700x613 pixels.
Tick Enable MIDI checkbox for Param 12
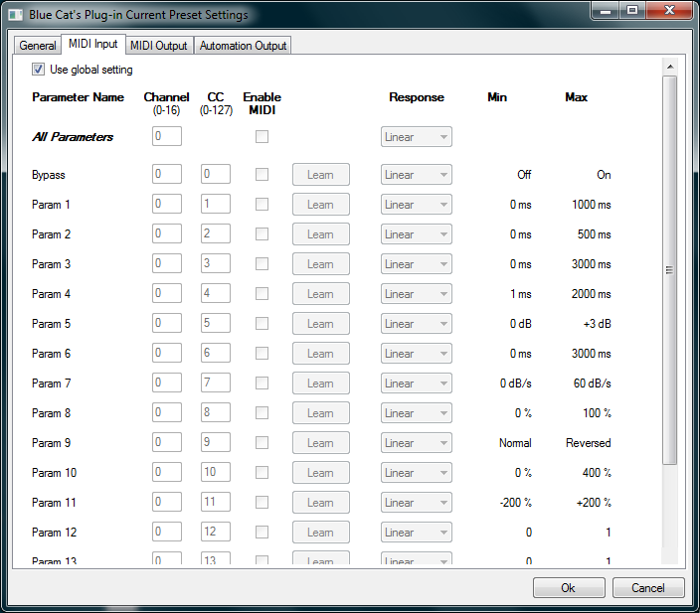point(262,533)
